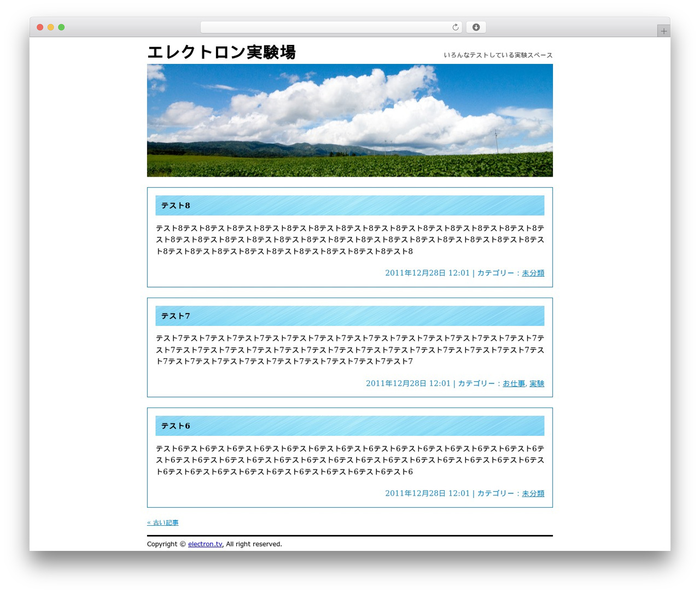The image size is (700, 593).
Task: Add a new browser tab
Action: (x=663, y=31)
